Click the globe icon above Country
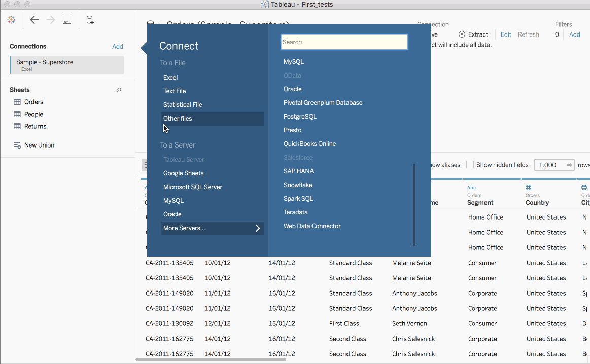This screenshot has height=364, width=590. [528, 187]
